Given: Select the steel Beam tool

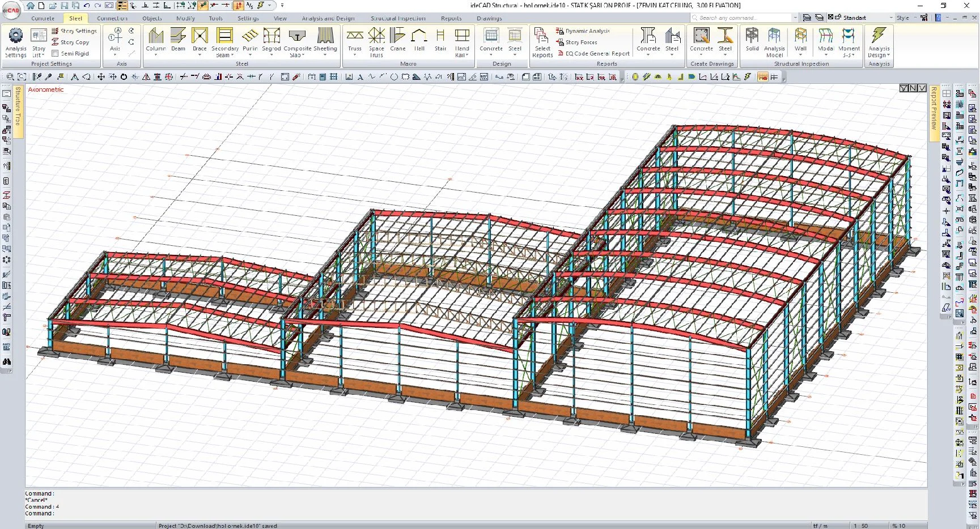Looking at the screenshot, I should click(x=178, y=41).
